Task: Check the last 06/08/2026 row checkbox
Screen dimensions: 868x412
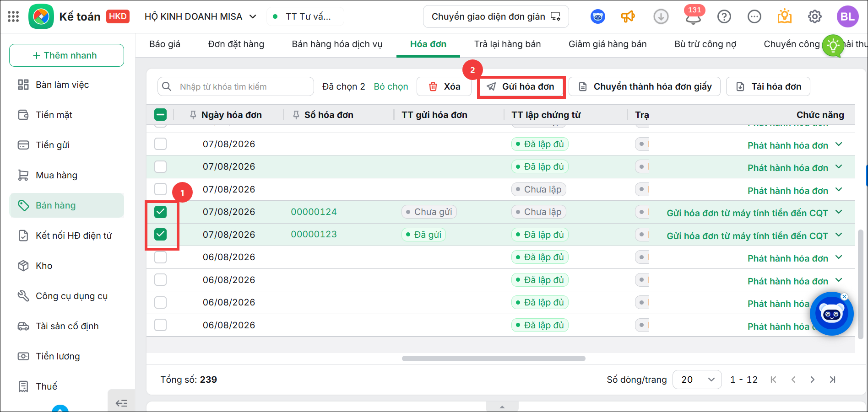Action: tap(161, 325)
